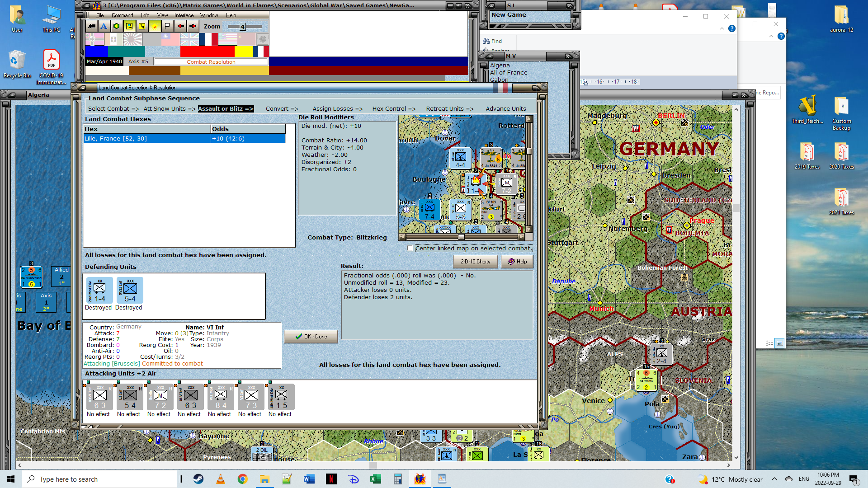Open the 2D-10 Charts button

click(x=475, y=262)
